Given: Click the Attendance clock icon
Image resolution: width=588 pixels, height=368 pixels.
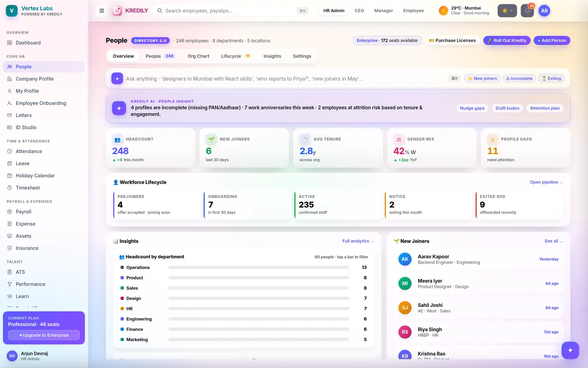Looking at the screenshot, I should tap(10, 151).
